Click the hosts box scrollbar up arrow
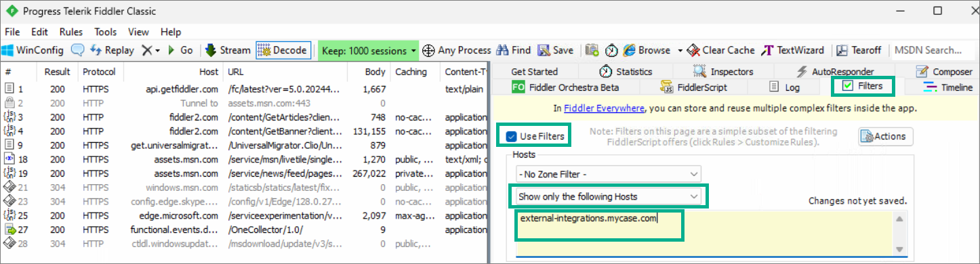Image resolution: width=980 pixels, height=264 pixels. pos(900,219)
